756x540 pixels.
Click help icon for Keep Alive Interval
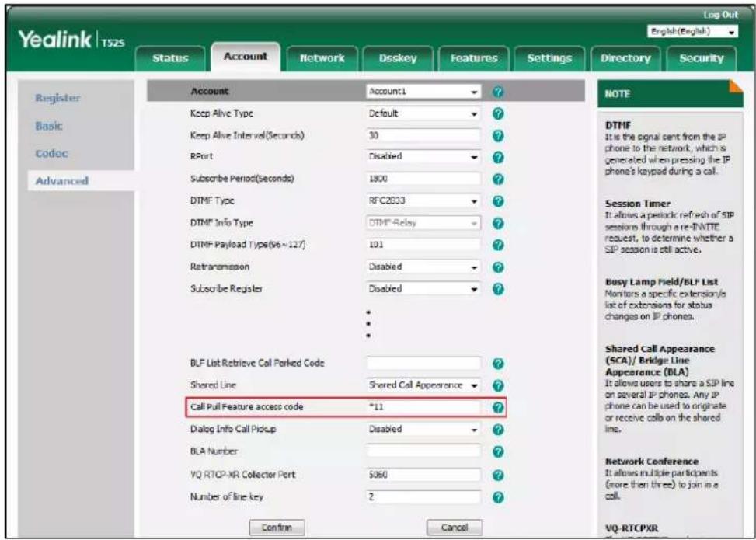click(x=499, y=135)
